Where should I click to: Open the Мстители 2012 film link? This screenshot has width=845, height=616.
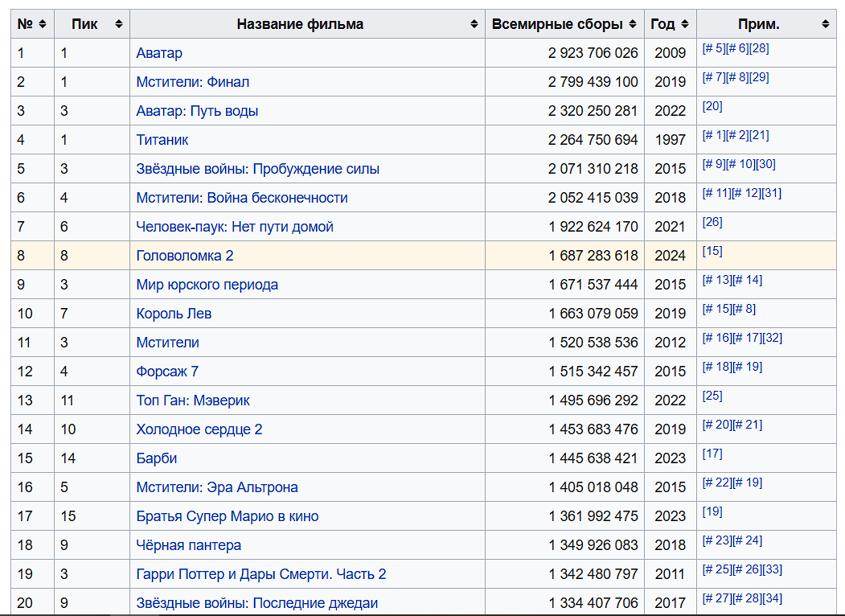point(167,343)
